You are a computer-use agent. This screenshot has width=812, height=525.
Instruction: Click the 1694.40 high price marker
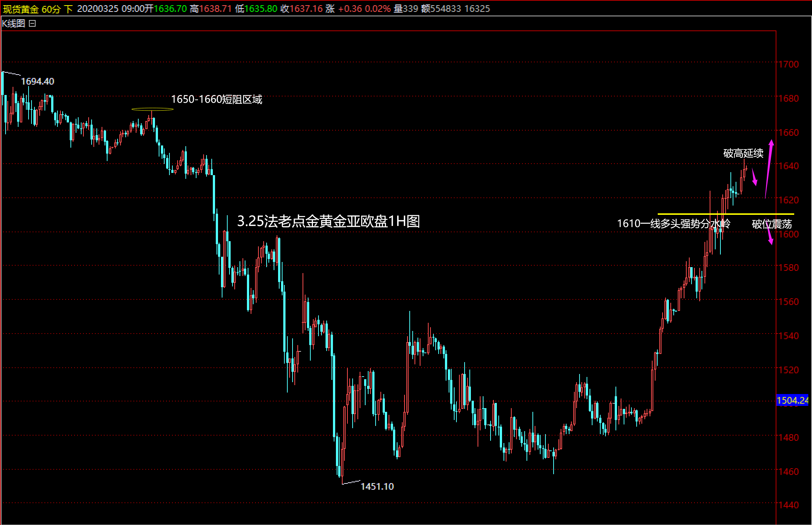click(37, 81)
